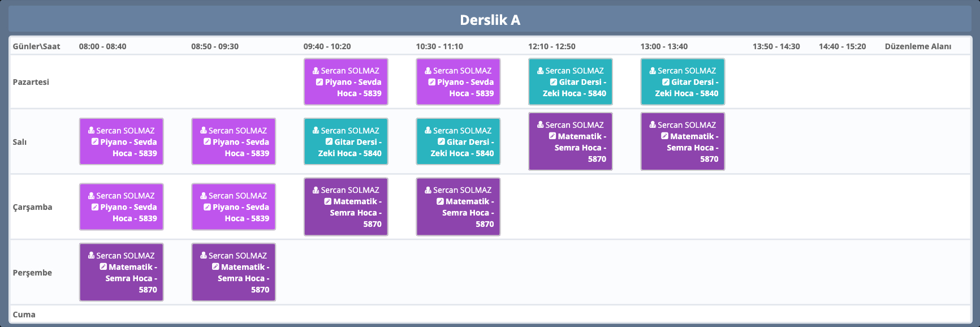Click edit icon on Çarşamba 10:30 Matematik lesson

coord(440,201)
